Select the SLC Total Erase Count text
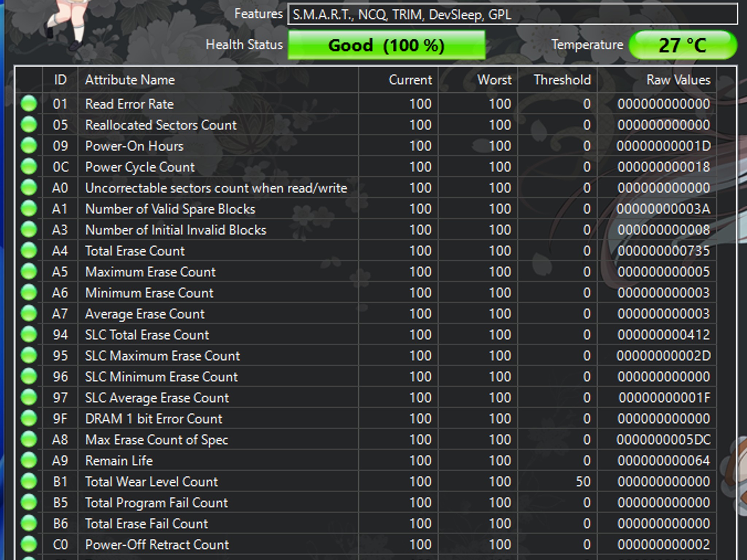The height and width of the screenshot is (560, 747). click(x=147, y=335)
